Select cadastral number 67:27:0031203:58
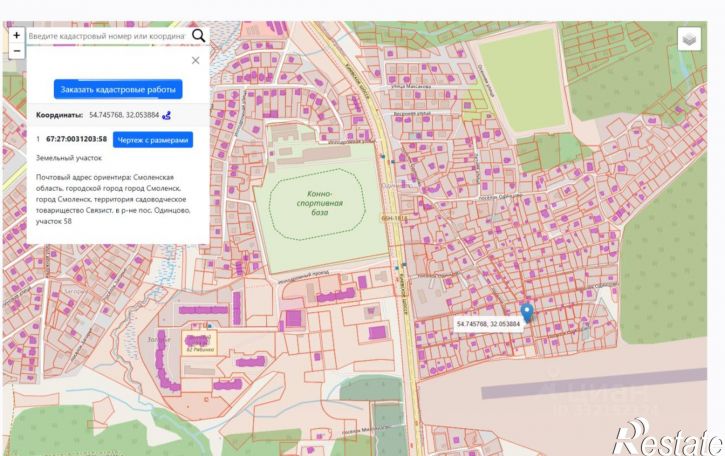This screenshot has width=725, height=456. pyautogui.click(x=76, y=139)
